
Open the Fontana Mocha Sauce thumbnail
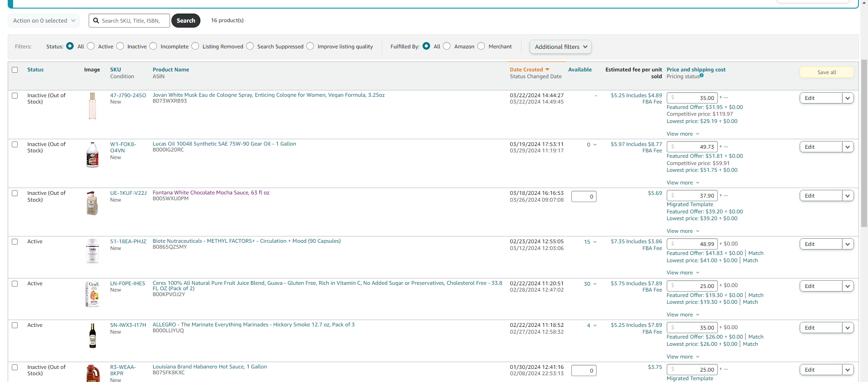pos(92,203)
